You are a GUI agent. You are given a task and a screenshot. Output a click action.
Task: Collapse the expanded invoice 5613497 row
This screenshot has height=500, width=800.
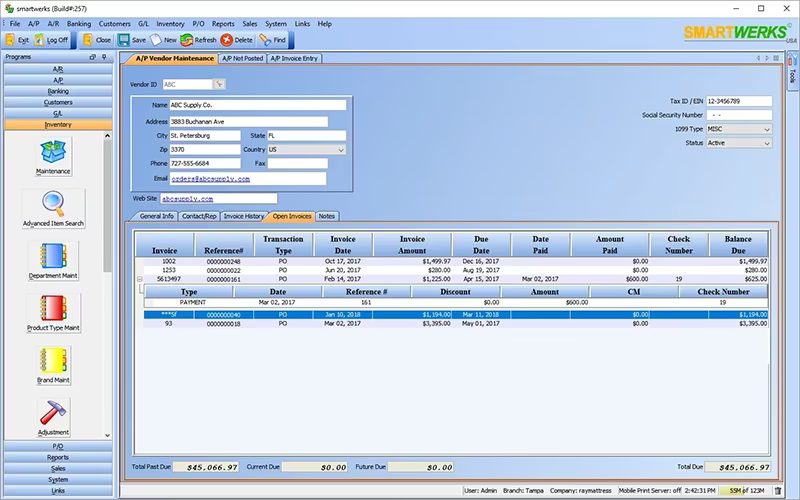(x=139, y=279)
